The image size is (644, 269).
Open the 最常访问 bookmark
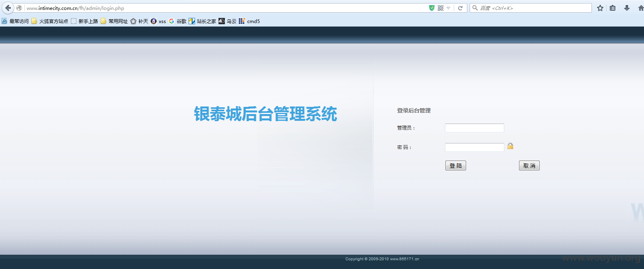[15, 21]
